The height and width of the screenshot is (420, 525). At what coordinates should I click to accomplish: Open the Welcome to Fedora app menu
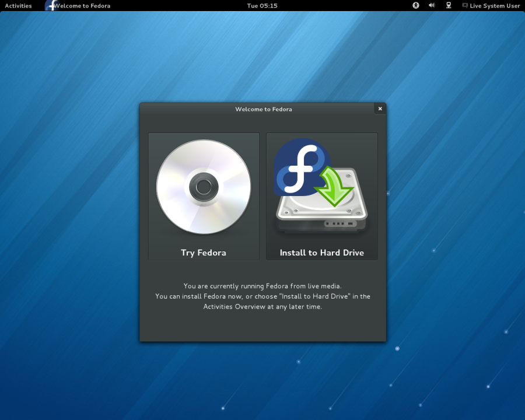pyautogui.click(x=78, y=6)
